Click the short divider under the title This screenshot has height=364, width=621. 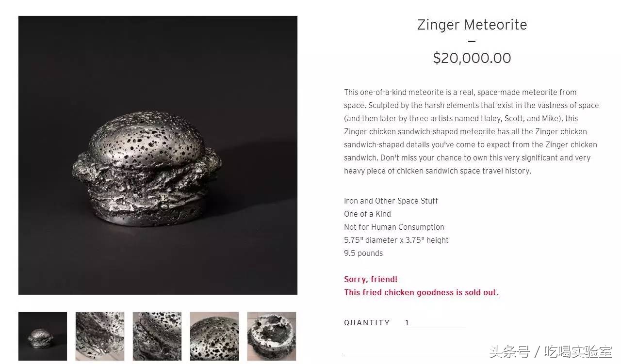point(472,41)
